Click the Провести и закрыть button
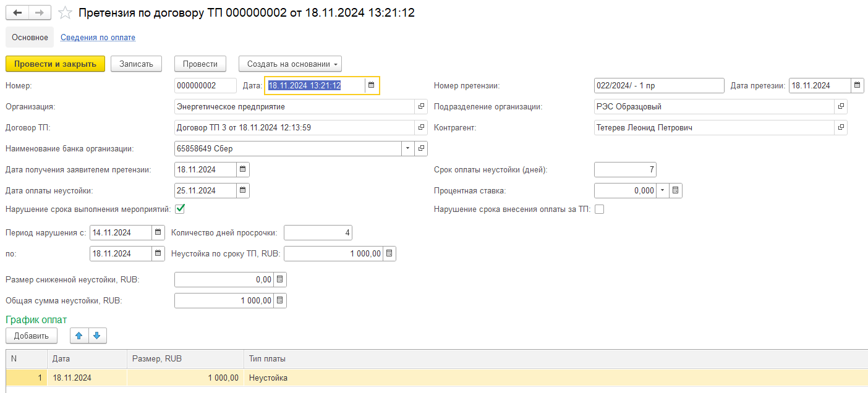Viewport: 868px width, 393px height. click(x=55, y=64)
